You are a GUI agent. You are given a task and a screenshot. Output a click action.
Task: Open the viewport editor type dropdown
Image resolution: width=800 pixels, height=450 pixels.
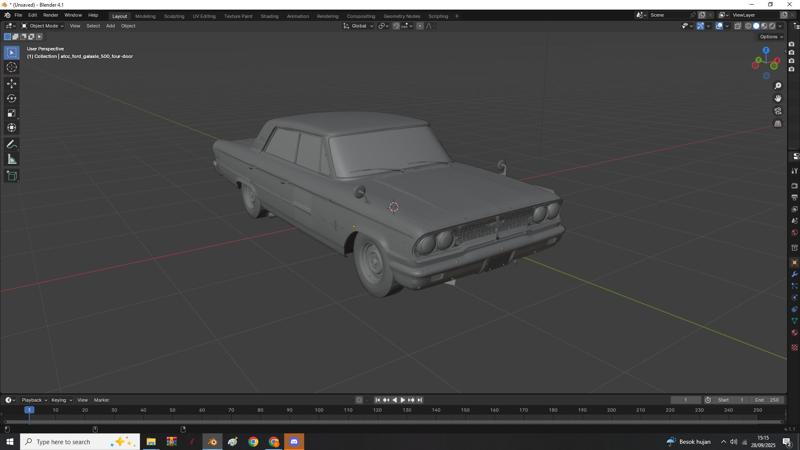10,26
